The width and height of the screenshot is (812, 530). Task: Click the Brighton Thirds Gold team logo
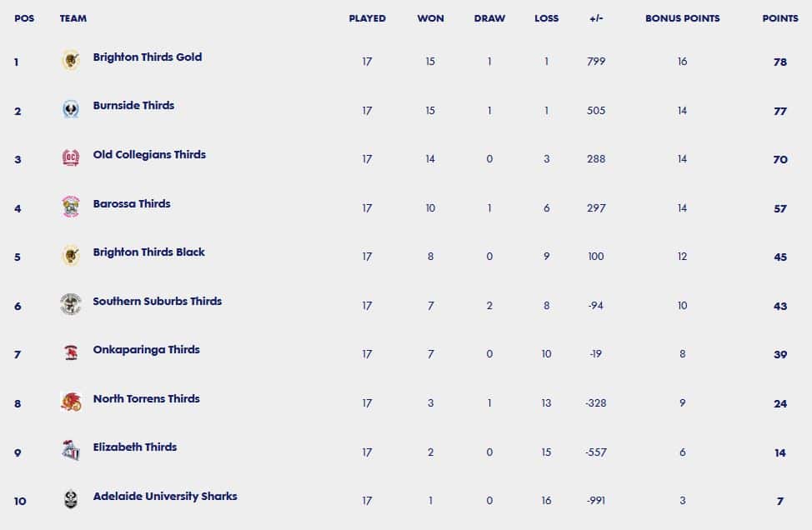click(71, 61)
